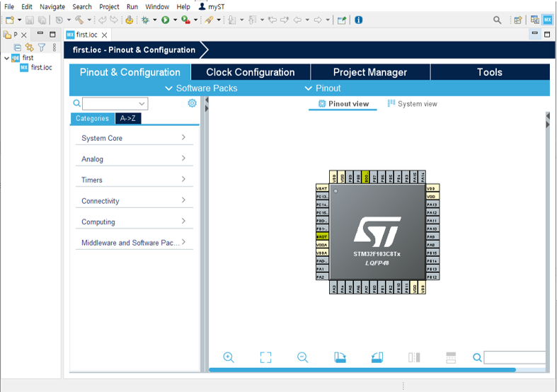Open the File menu
The width and height of the screenshot is (557, 392).
(x=9, y=7)
